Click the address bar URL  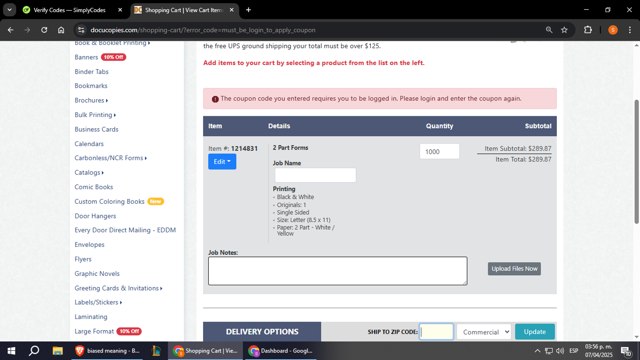pyautogui.click(x=203, y=30)
